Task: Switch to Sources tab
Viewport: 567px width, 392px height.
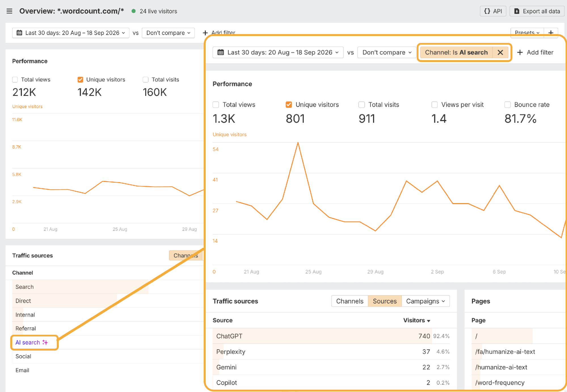Action: (x=385, y=301)
